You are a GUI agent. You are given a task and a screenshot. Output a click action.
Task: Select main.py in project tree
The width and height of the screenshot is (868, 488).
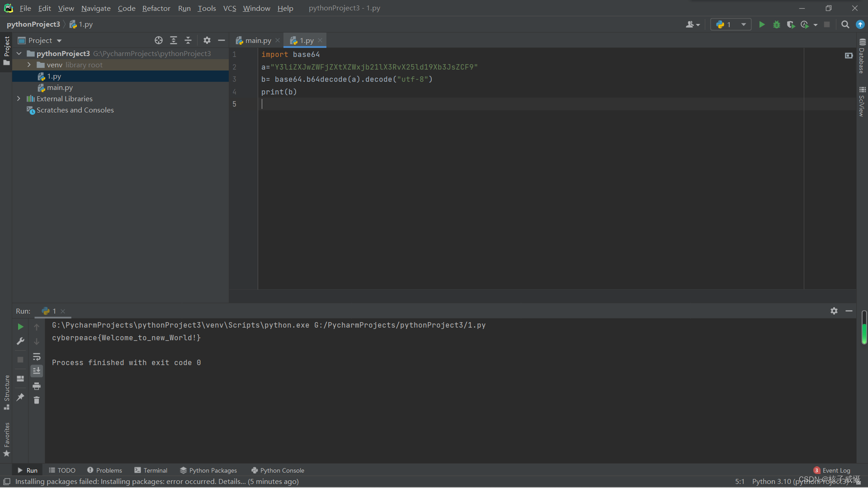[x=60, y=87]
